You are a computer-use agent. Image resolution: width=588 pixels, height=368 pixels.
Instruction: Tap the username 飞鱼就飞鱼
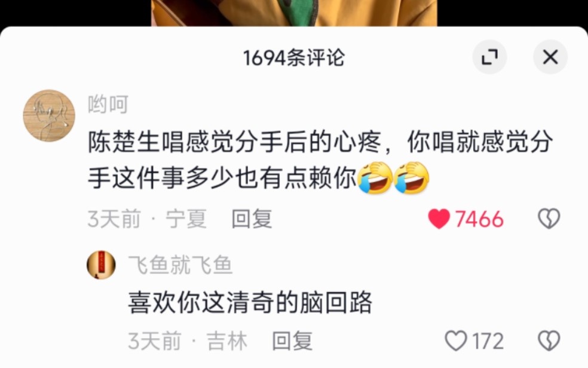(x=180, y=264)
